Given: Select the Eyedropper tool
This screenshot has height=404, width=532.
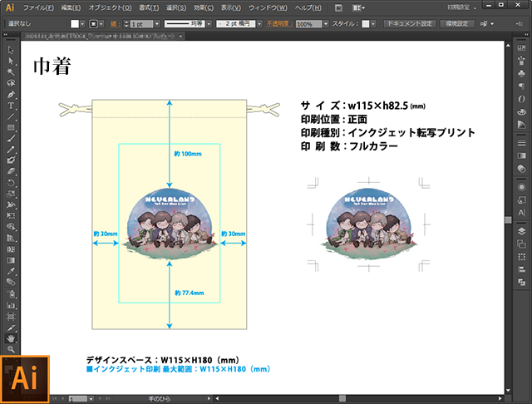Looking at the screenshot, I should click(11, 271).
